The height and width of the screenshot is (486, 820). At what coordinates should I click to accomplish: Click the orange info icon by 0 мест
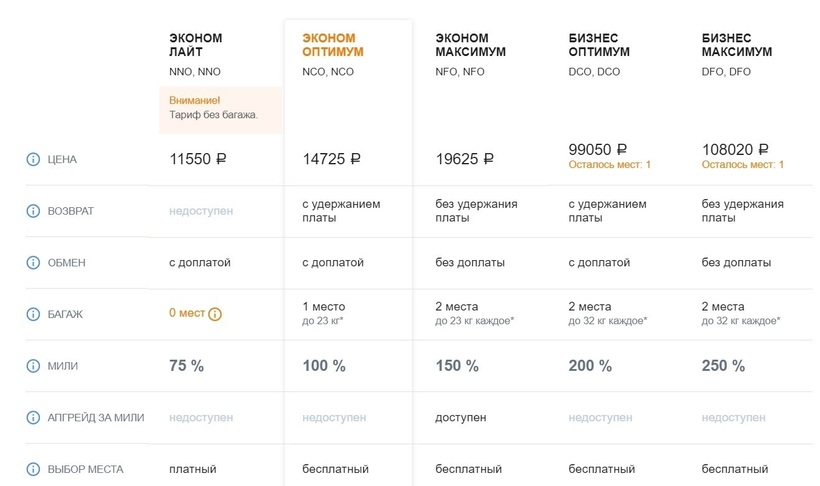(x=215, y=314)
